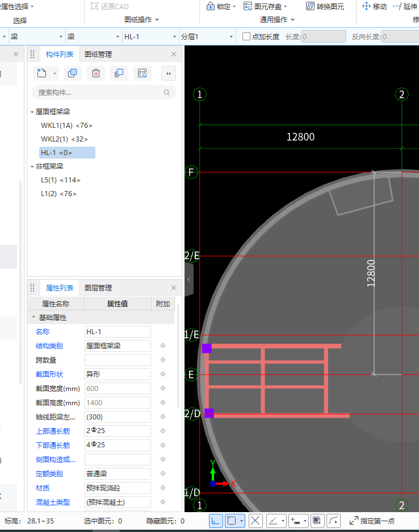Delete component with trash icon
This screenshot has width=419, height=532.
(x=96, y=73)
